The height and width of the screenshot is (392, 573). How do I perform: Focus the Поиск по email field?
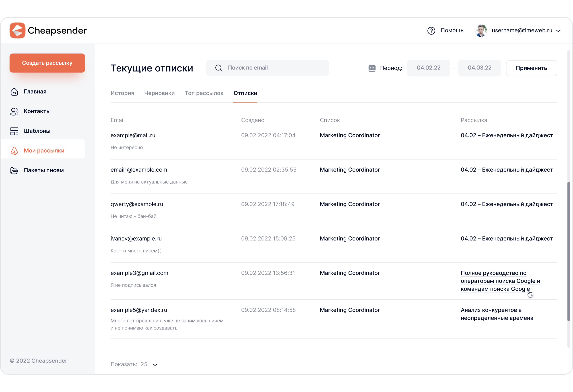coord(267,68)
